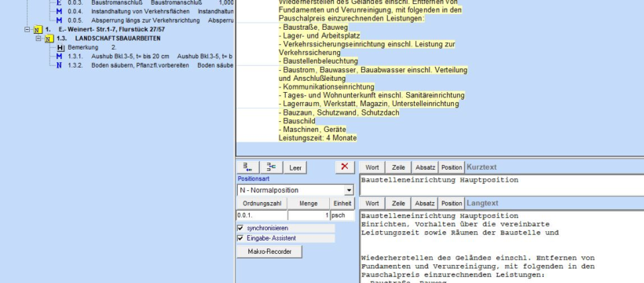This screenshot has height=283, width=644.
Task: Collapse the 1.3. LANDSCHAFTSBAUARBEITEN node
Action: tap(38, 39)
